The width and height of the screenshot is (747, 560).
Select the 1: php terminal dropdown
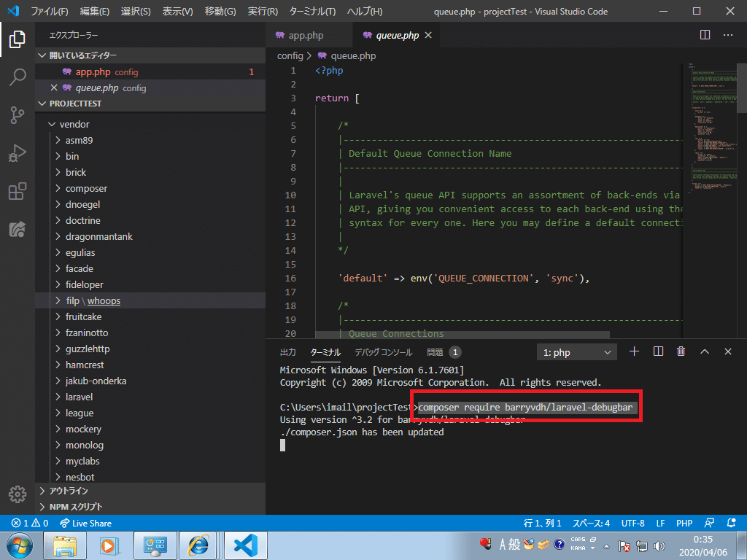[576, 352]
